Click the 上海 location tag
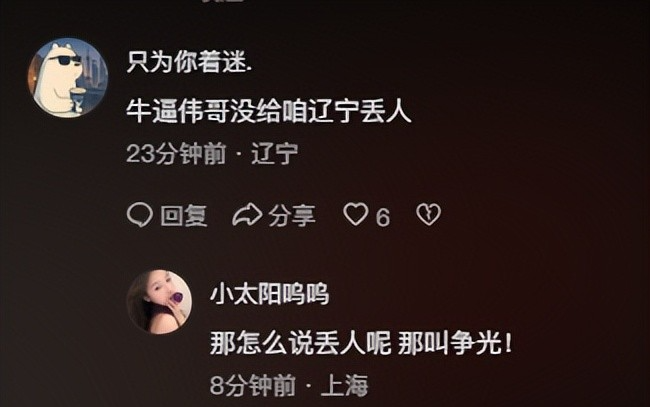The image size is (650, 407). [x=345, y=385]
